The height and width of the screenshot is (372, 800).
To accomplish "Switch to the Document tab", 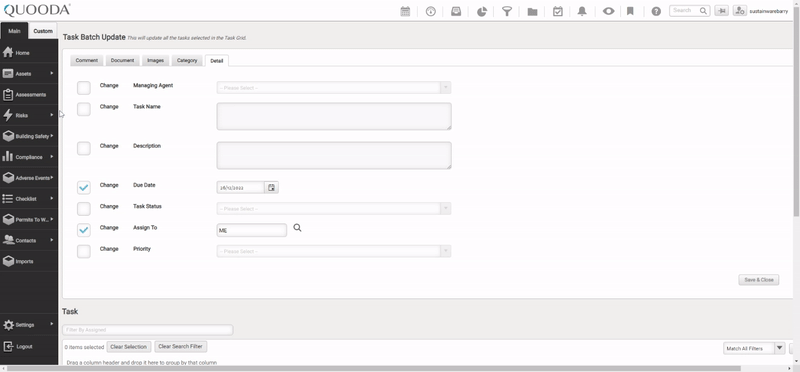I will (122, 60).
